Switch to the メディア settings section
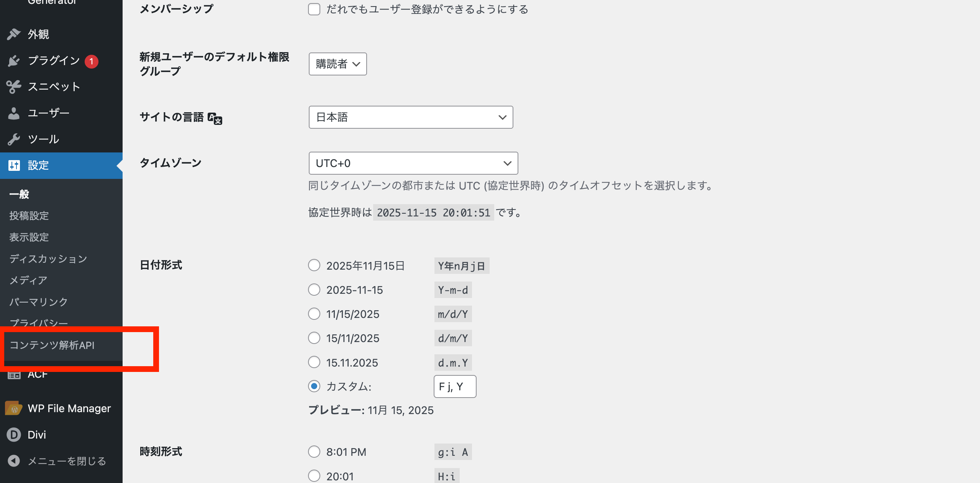Viewport: 980px width, 483px height. coord(27,280)
